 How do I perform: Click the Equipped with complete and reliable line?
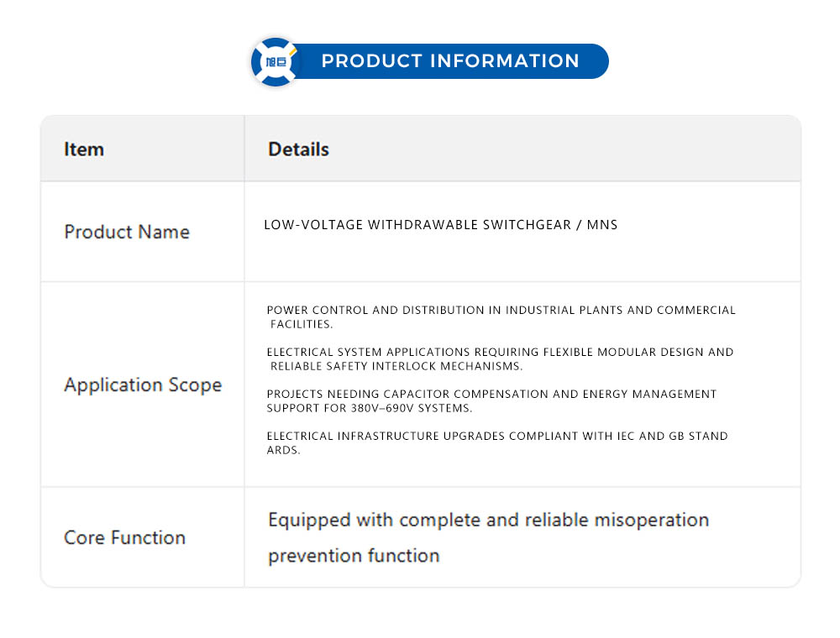pos(487,520)
